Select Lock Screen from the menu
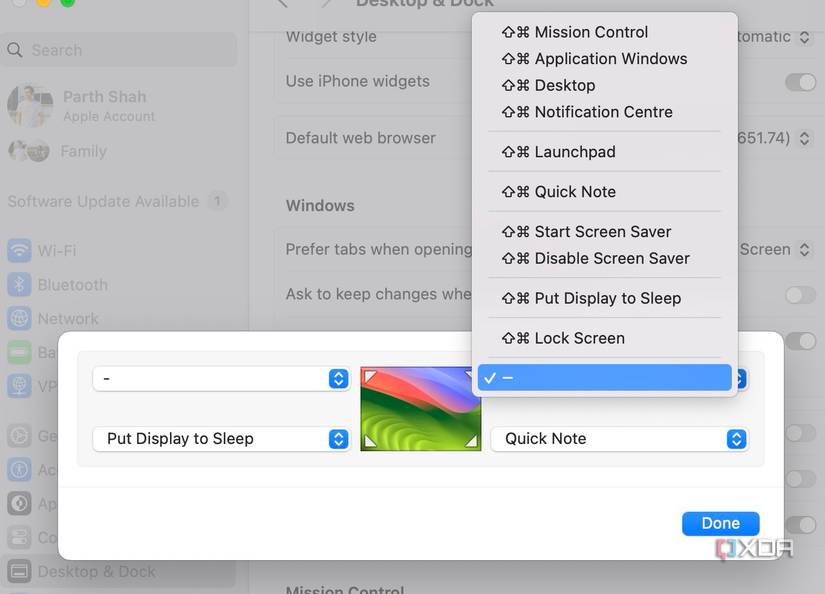The height and width of the screenshot is (594, 825). point(605,338)
